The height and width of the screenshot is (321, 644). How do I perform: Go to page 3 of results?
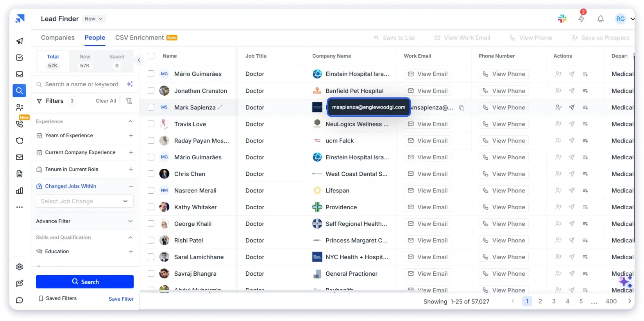(554, 301)
